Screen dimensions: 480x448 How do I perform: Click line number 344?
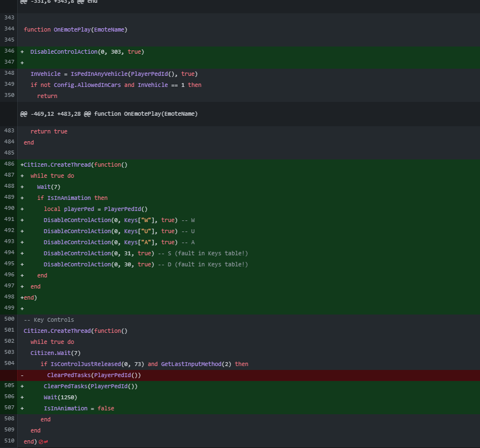pos(9,29)
